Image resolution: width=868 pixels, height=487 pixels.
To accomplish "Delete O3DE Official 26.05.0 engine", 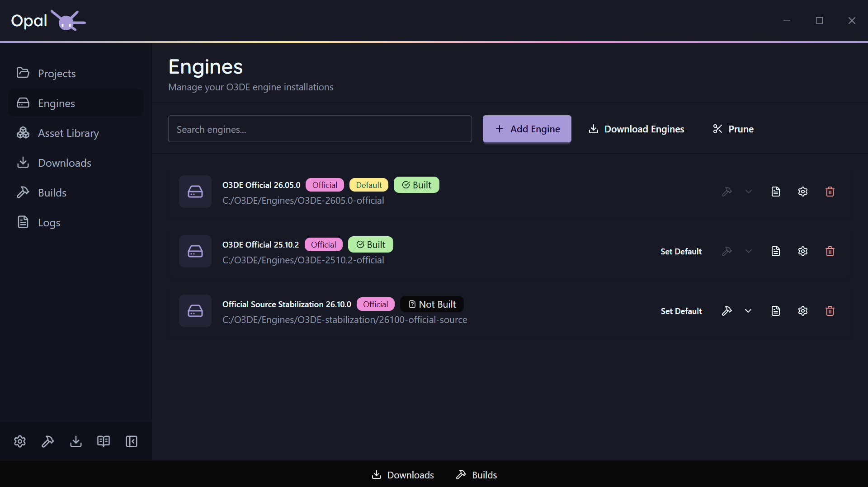I will point(830,192).
